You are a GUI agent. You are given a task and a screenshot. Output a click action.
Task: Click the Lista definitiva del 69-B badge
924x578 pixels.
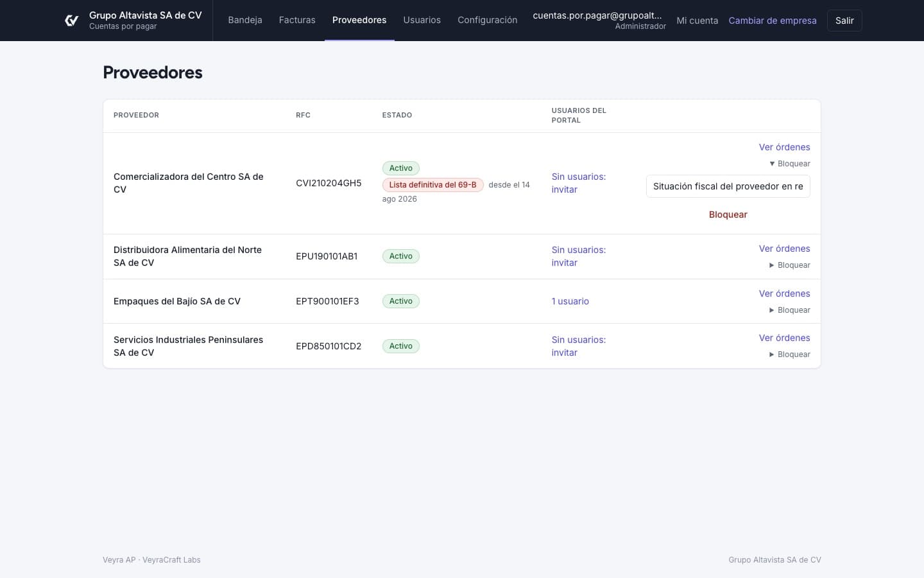pyautogui.click(x=432, y=185)
